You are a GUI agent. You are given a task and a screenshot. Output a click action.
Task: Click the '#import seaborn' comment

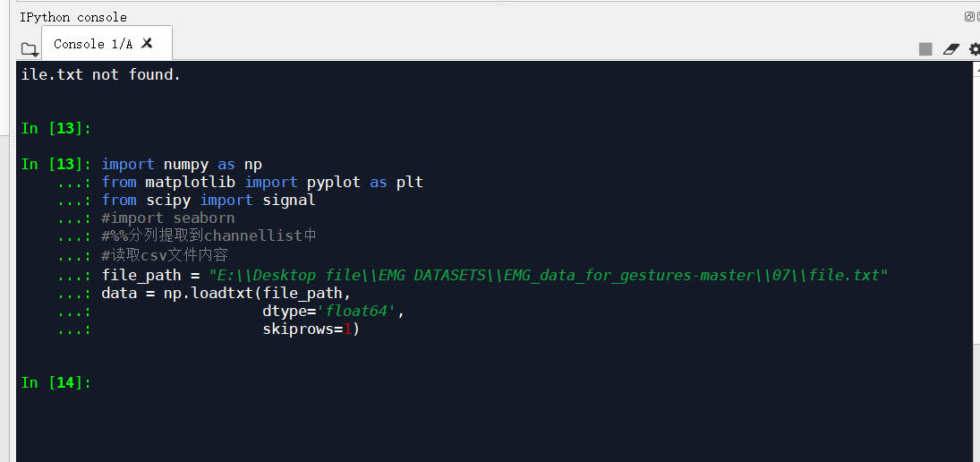[168, 218]
